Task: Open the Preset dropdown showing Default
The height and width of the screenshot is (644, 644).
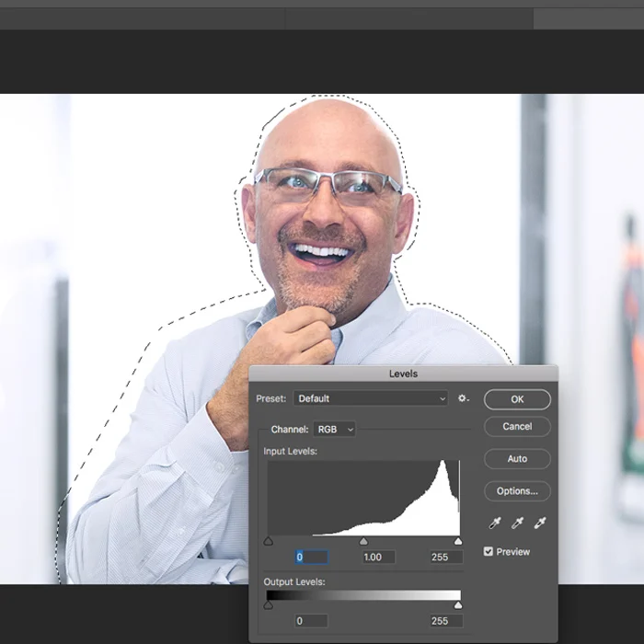Action: tap(371, 398)
